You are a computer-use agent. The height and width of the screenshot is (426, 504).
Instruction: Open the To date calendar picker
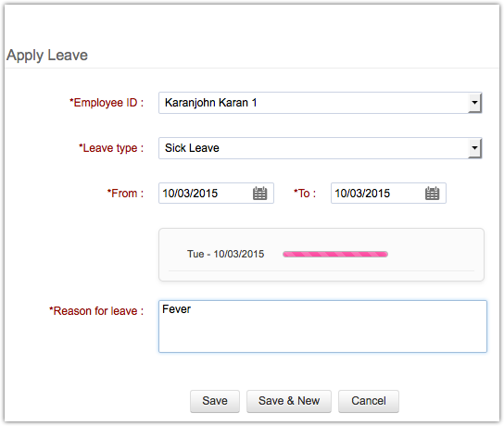(x=432, y=194)
